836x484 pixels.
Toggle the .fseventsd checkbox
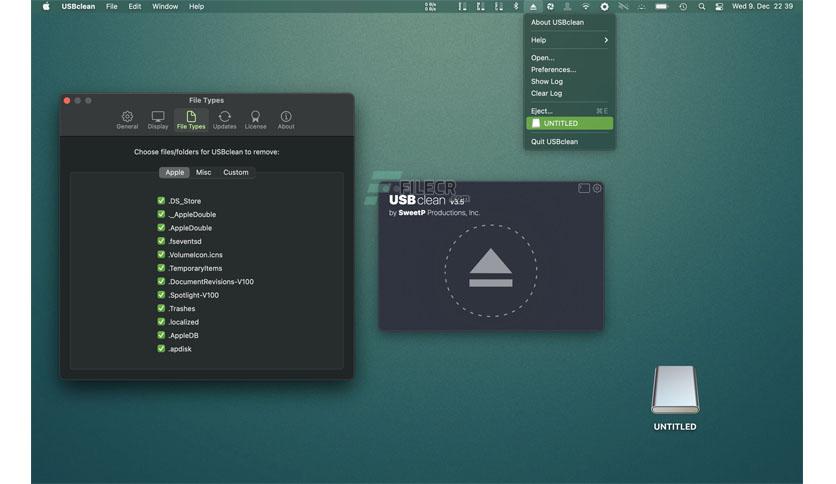point(161,241)
